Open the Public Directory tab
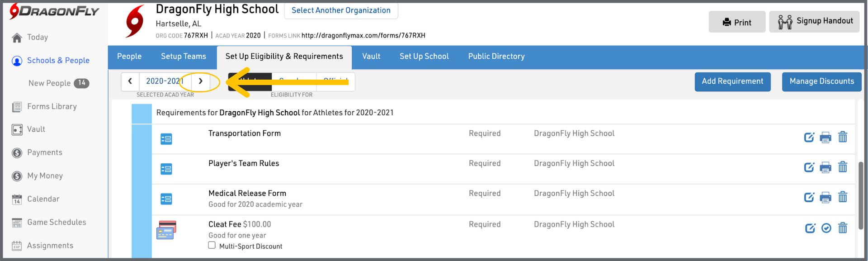 (x=496, y=57)
